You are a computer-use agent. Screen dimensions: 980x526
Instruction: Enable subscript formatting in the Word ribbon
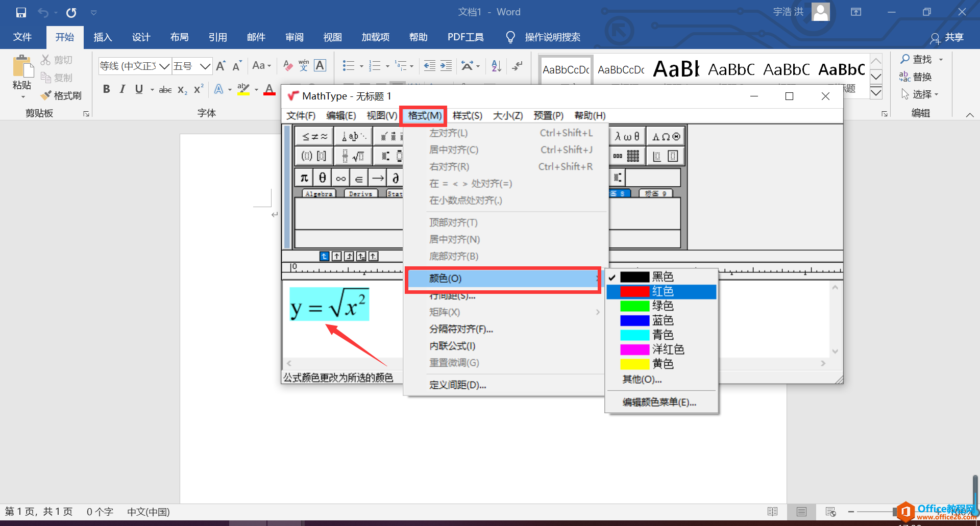[182, 90]
